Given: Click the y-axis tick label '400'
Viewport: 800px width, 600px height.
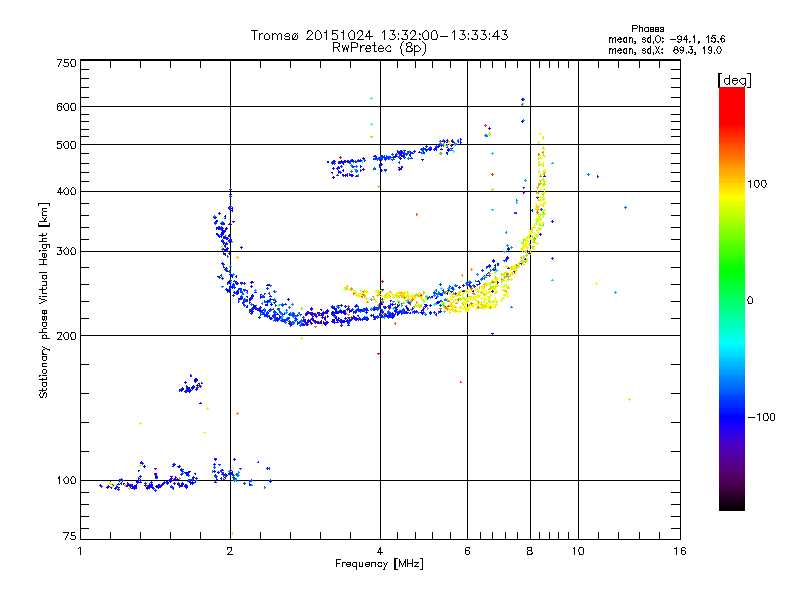Looking at the screenshot, I should tap(66, 192).
